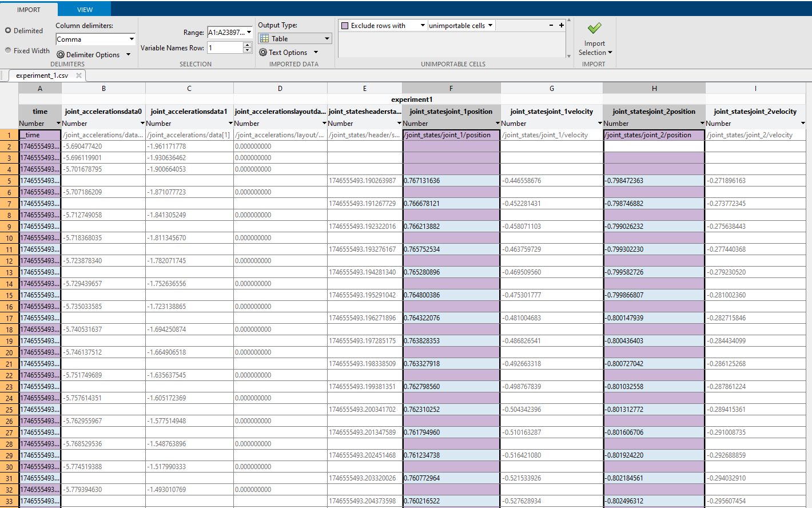Open Number type dropdown for joint_accelerationsdata1
The image size is (812, 508).
[230, 124]
